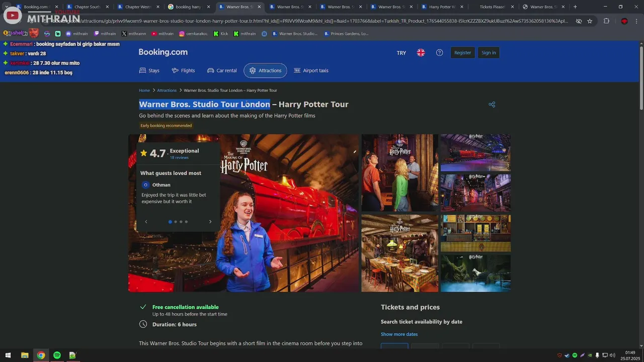Screen dimensions: 644x362
Task: Open the TRY currency selector
Action: click(x=401, y=53)
